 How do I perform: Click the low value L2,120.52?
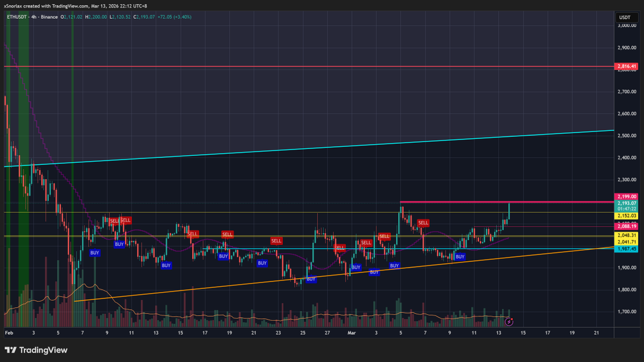(x=119, y=17)
